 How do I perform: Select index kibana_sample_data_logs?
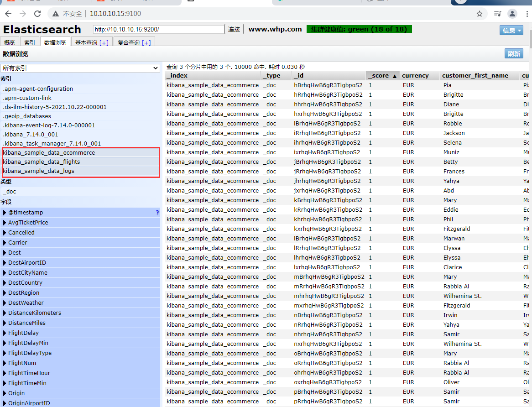[x=80, y=171]
